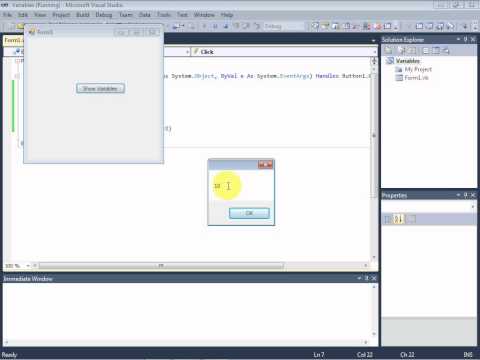Open the Help menu
This screenshot has height=360, width=480.
pyautogui.click(x=227, y=15)
